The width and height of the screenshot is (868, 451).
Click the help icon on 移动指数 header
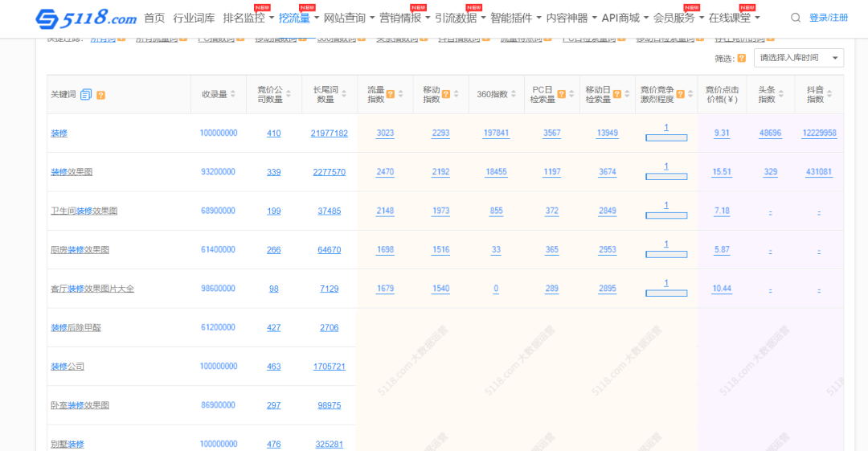445,94
